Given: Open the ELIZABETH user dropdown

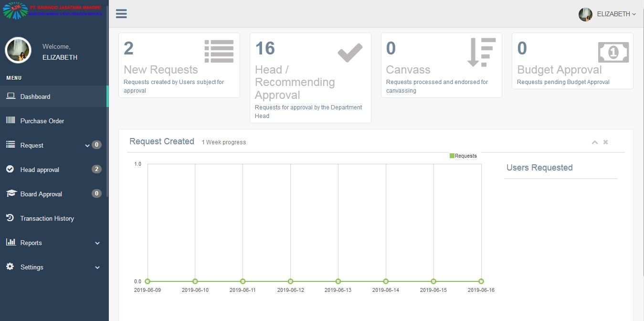Looking at the screenshot, I should pos(607,14).
